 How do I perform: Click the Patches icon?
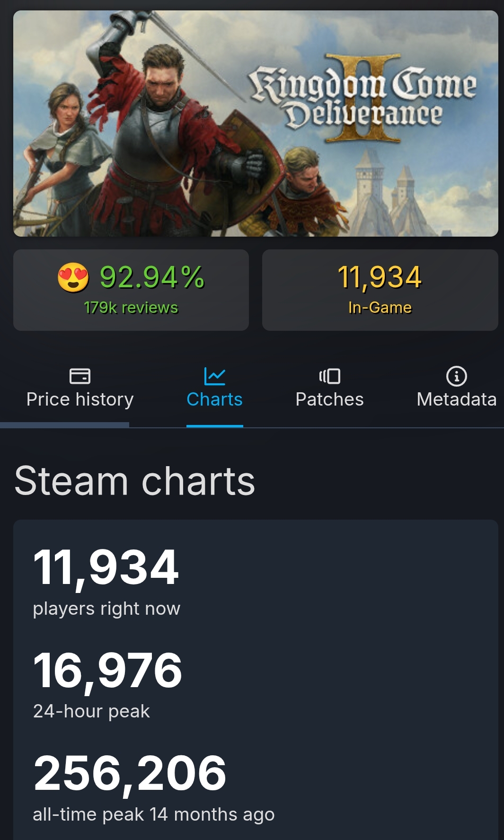(x=330, y=376)
